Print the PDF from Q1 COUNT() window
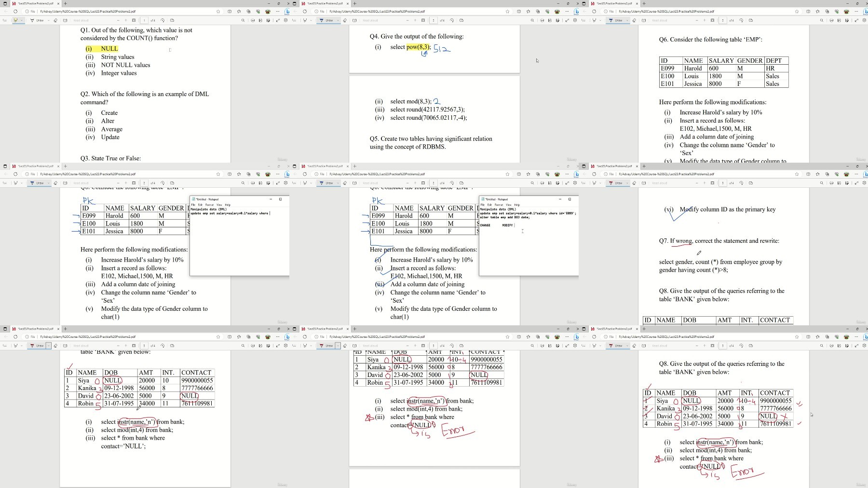The width and height of the screenshot is (868, 488). 253,20
